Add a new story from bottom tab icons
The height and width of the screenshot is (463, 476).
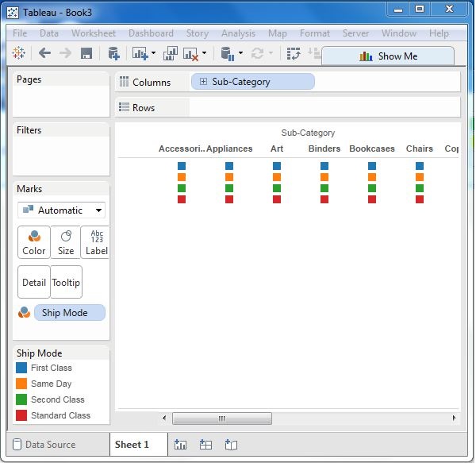tap(231, 445)
